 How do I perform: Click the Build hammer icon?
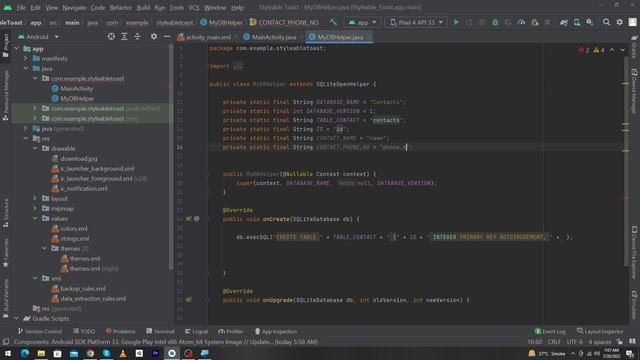[333, 22]
